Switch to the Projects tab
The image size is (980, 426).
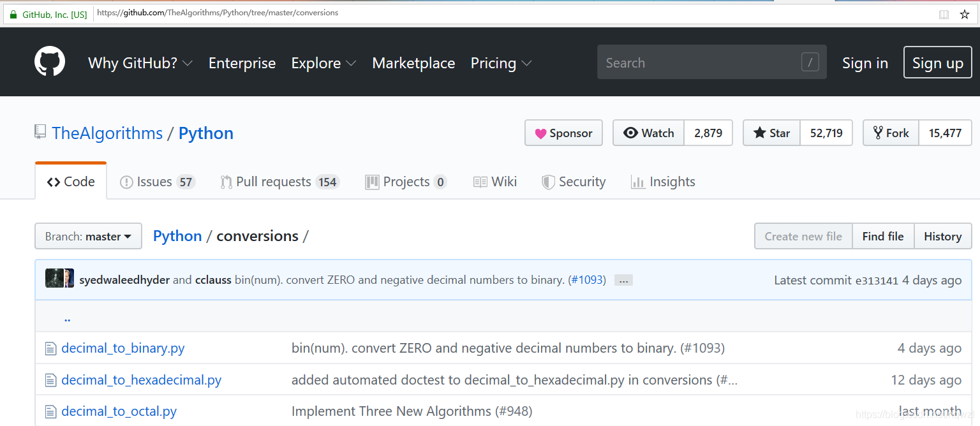(406, 182)
